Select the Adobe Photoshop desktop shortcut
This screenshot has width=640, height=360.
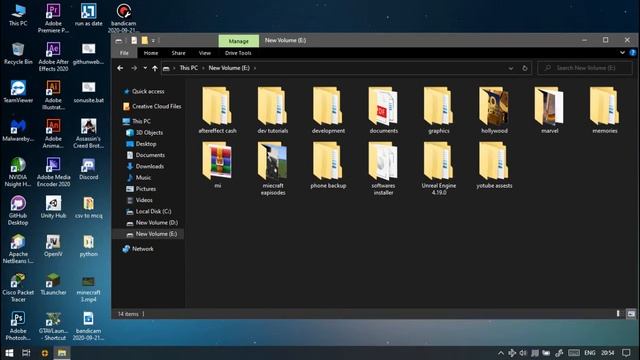point(18,326)
